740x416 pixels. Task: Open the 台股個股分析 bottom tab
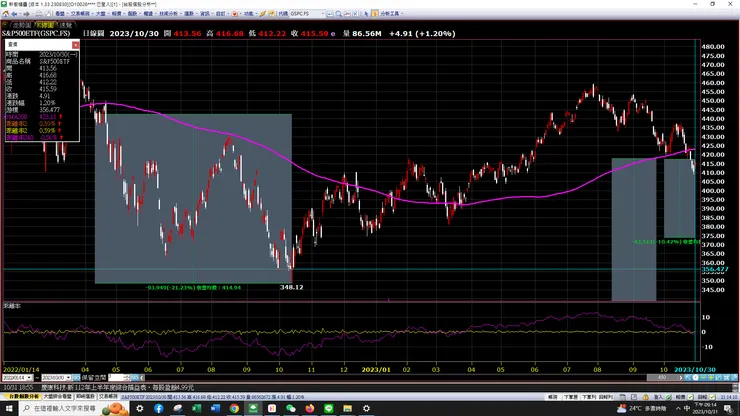22,397
